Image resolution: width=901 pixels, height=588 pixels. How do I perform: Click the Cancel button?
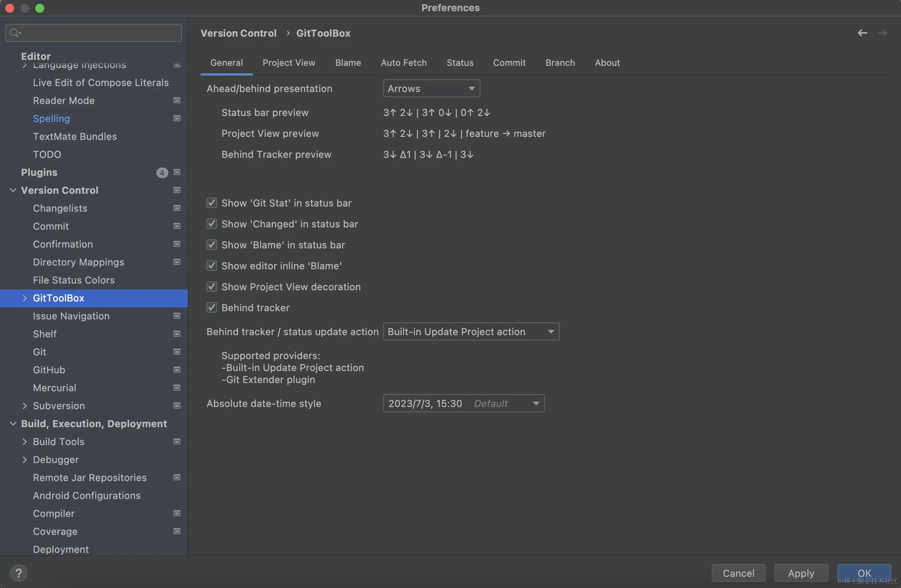point(738,573)
